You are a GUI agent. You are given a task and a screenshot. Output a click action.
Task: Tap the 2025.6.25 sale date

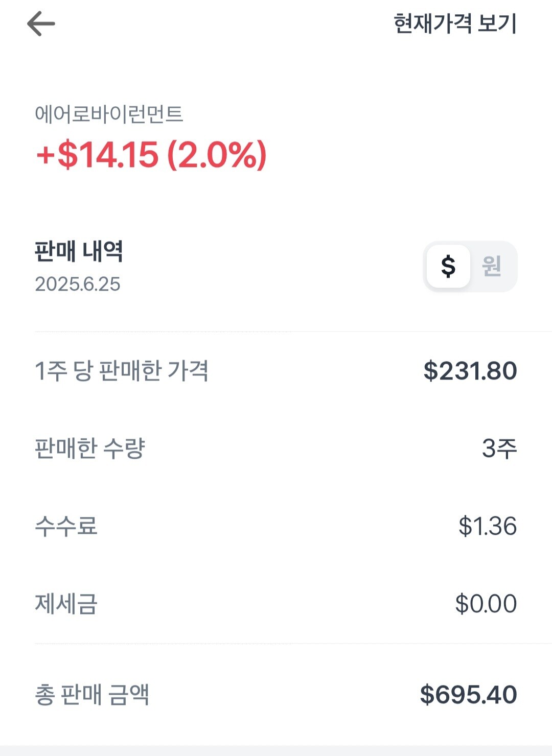click(78, 284)
